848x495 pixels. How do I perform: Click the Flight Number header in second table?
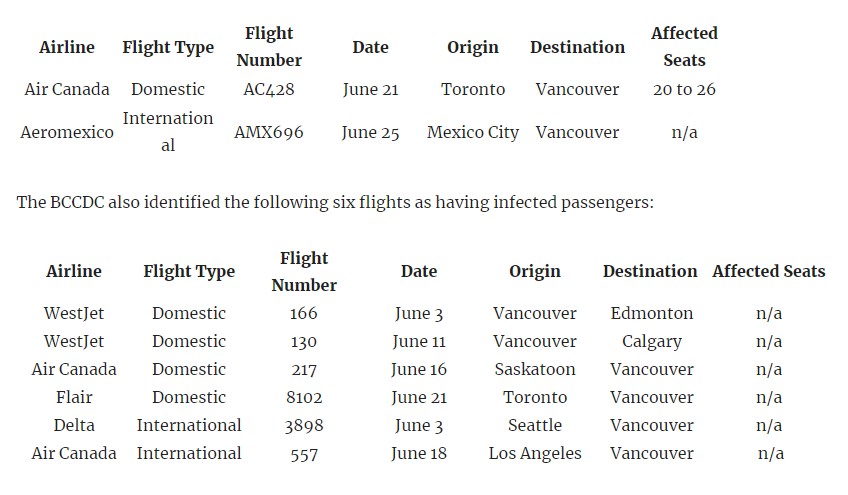tap(304, 272)
